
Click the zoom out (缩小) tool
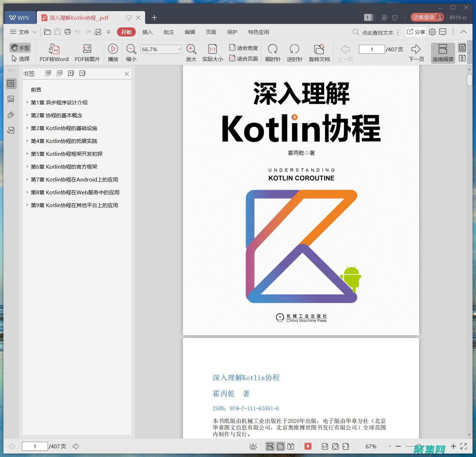click(131, 52)
